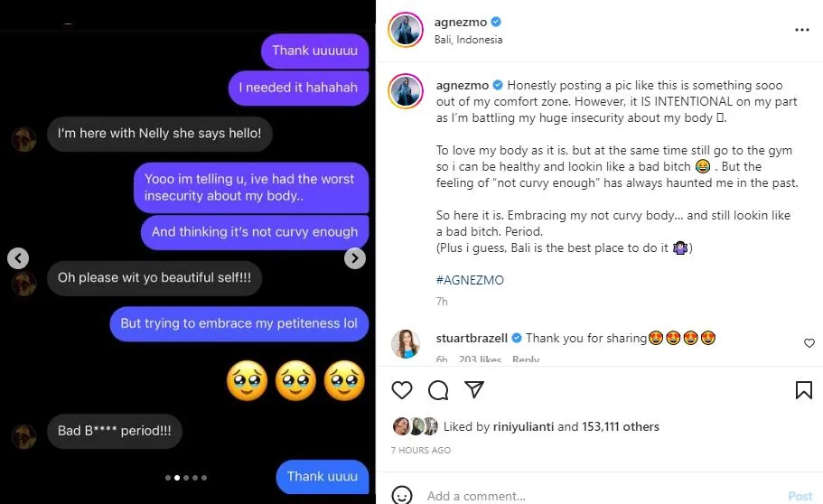The image size is (823, 504).
Task: Open the three-dot more options menu
Action: click(802, 30)
